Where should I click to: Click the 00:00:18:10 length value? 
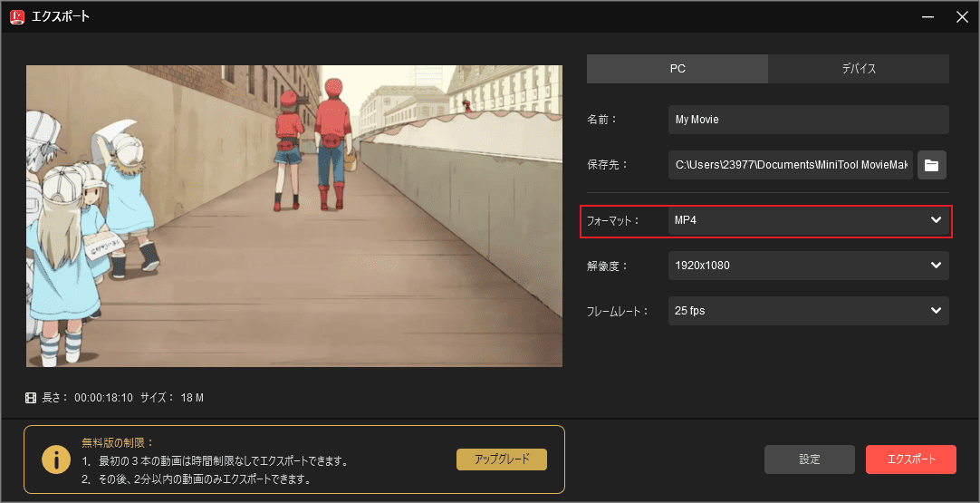click(x=104, y=398)
